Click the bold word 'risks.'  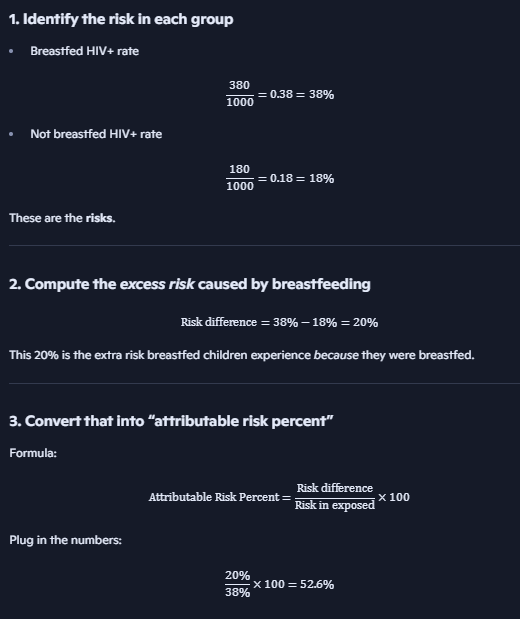[100, 218]
